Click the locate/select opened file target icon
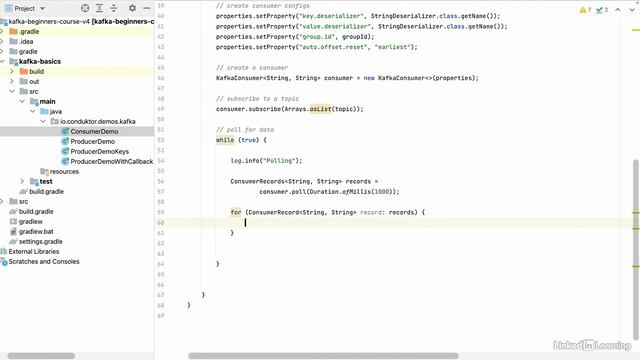This screenshot has width=640, height=360. 85,8
